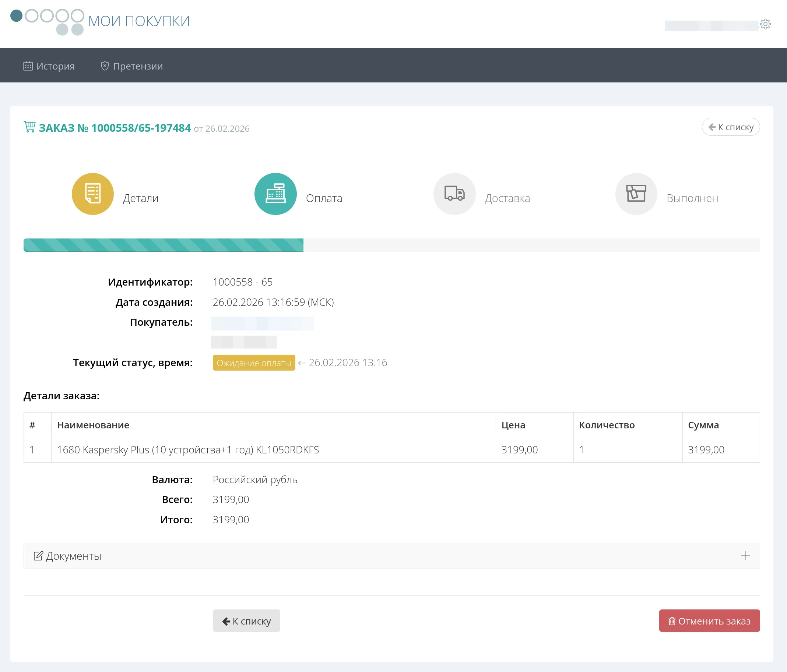Viewport: 787px width, 672px height.
Task: Click the edit icon beside Документы
Action: pyautogui.click(x=38, y=556)
